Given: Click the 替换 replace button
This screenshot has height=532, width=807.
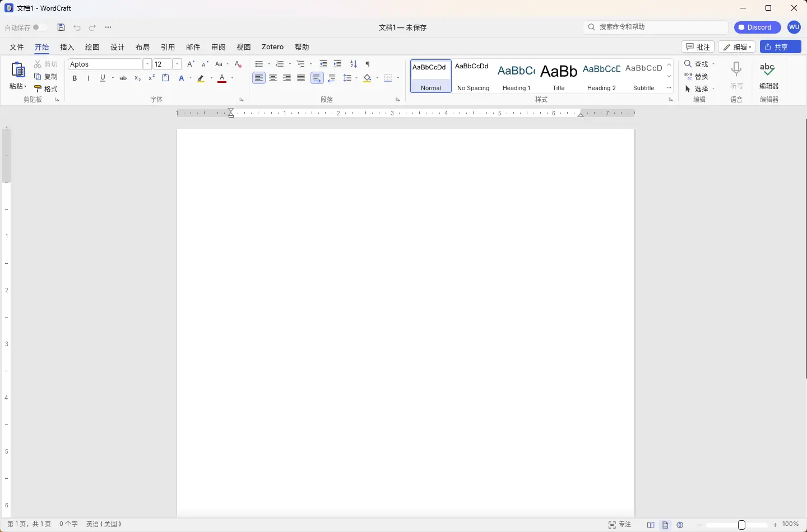Looking at the screenshot, I should click(x=697, y=77).
